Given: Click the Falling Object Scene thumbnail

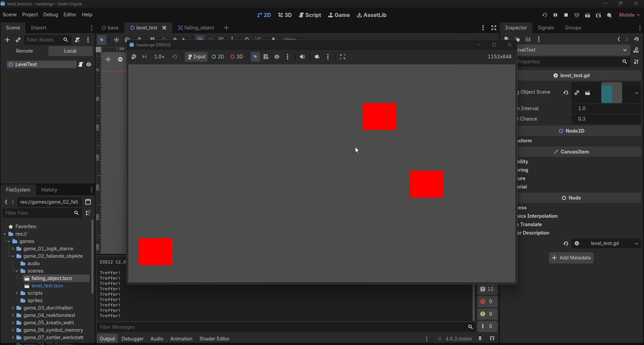Looking at the screenshot, I should click(x=611, y=93).
